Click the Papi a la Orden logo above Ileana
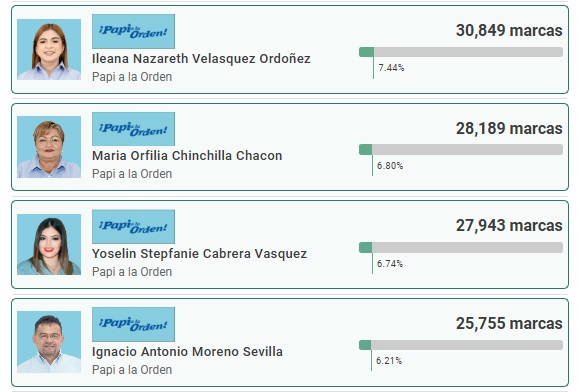 pos(133,31)
